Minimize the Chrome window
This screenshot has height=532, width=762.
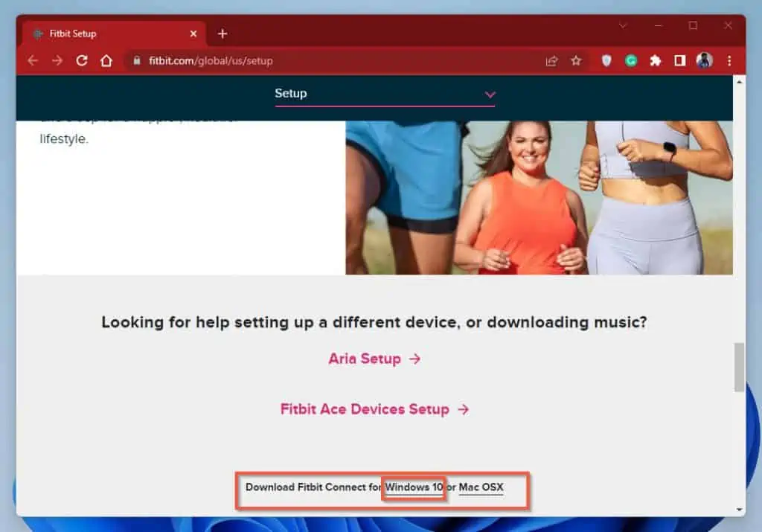[x=658, y=25]
